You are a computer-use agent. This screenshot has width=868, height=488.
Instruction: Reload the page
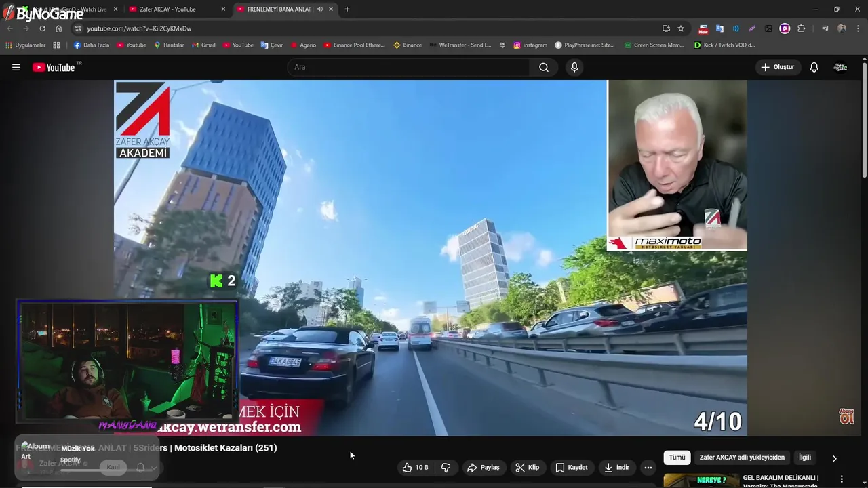[42, 28]
